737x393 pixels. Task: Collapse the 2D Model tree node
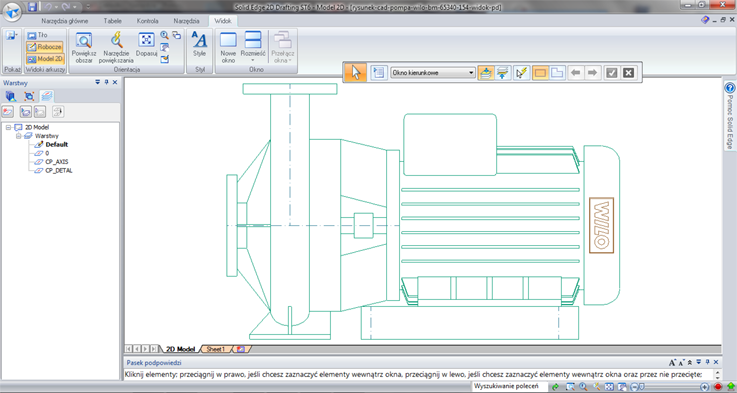tap(8, 127)
